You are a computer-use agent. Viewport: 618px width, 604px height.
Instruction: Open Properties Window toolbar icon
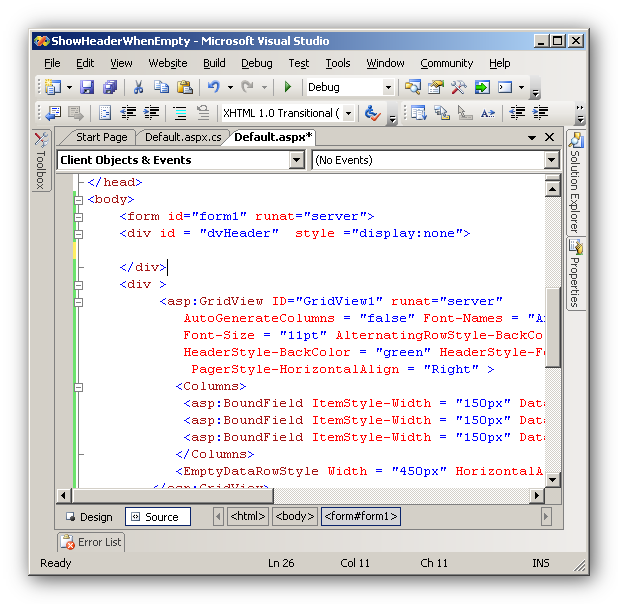coord(436,87)
